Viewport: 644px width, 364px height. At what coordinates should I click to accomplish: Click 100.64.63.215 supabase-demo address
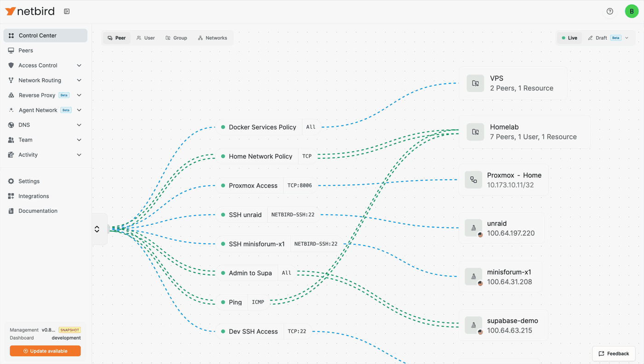(510, 330)
